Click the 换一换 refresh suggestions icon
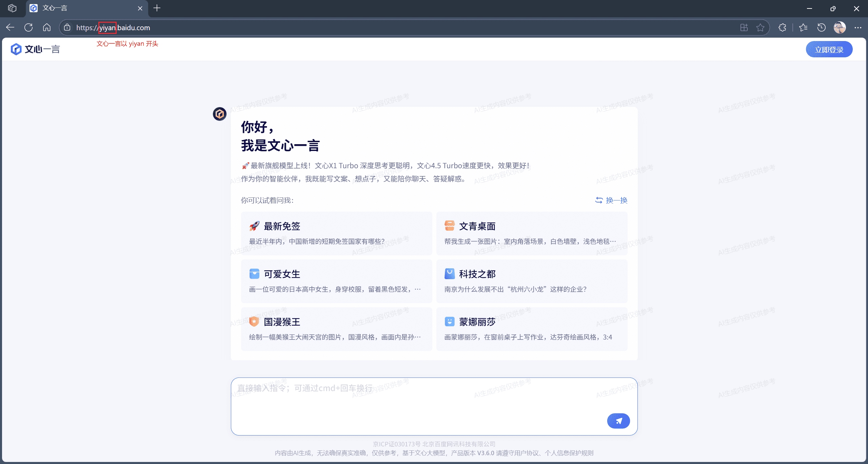Viewport: 868px width, 464px height. (x=599, y=200)
